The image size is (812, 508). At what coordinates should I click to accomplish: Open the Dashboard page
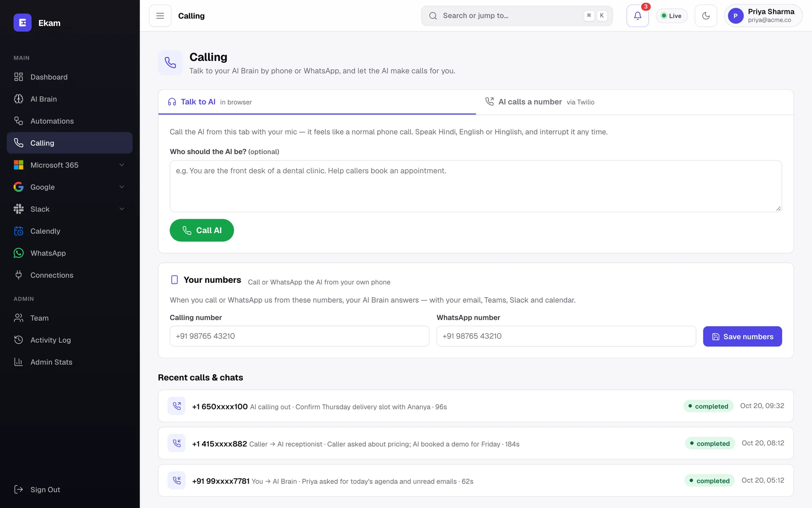(x=69, y=77)
